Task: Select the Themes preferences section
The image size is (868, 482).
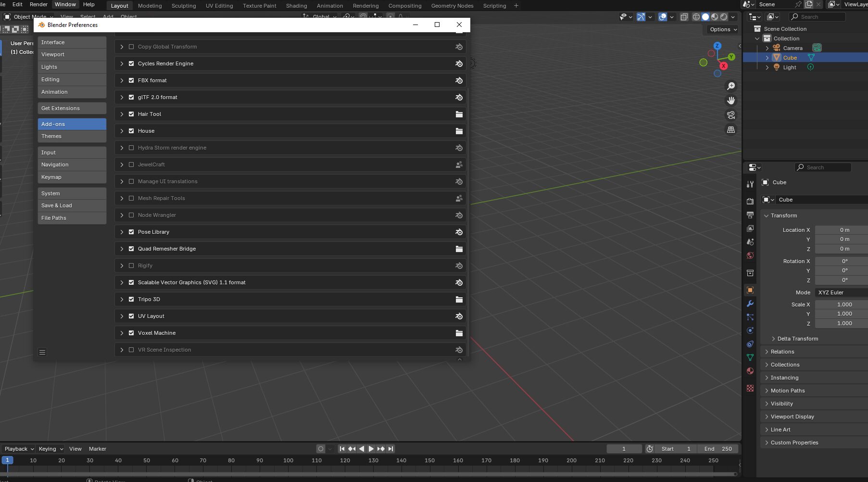Action: pos(72,136)
